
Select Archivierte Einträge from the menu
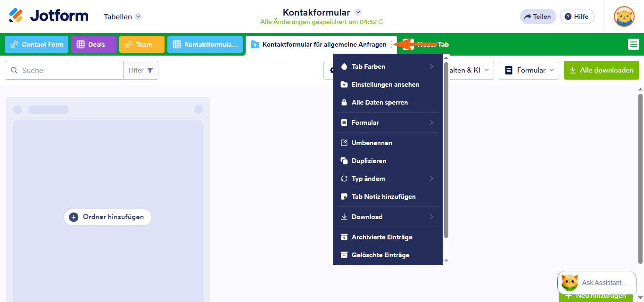[383, 237]
